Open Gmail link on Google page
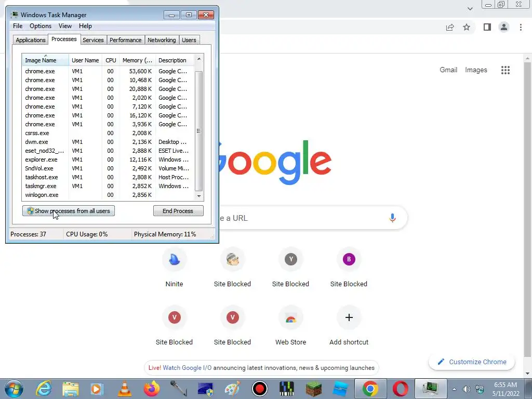This screenshot has height=399, width=532. (448, 70)
